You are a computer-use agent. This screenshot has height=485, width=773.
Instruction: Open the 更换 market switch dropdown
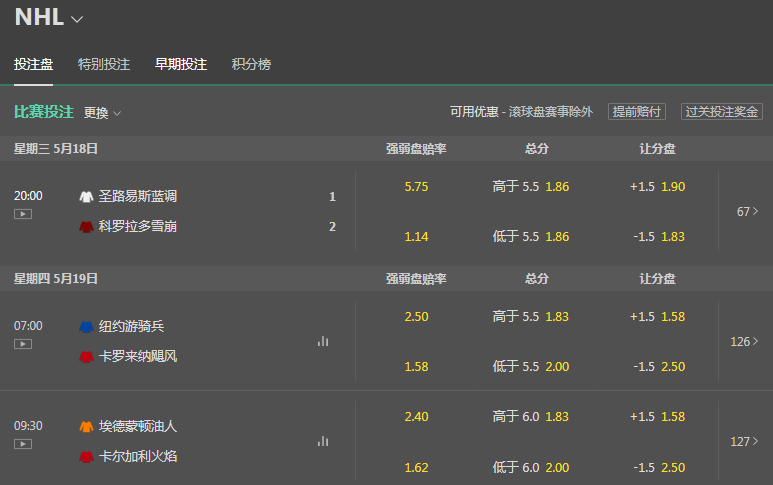click(x=102, y=113)
